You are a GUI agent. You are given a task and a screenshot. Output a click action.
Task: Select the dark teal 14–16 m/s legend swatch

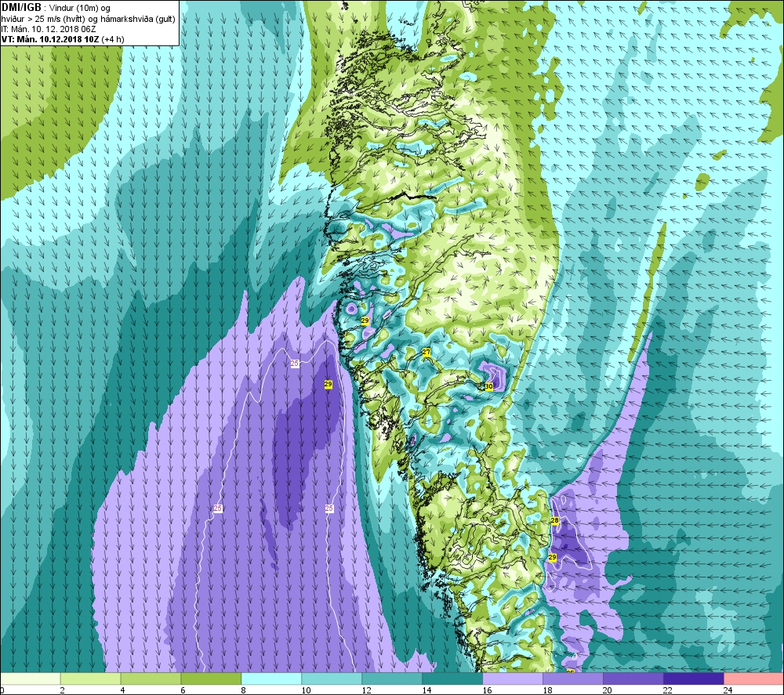[x=452, y=679]
